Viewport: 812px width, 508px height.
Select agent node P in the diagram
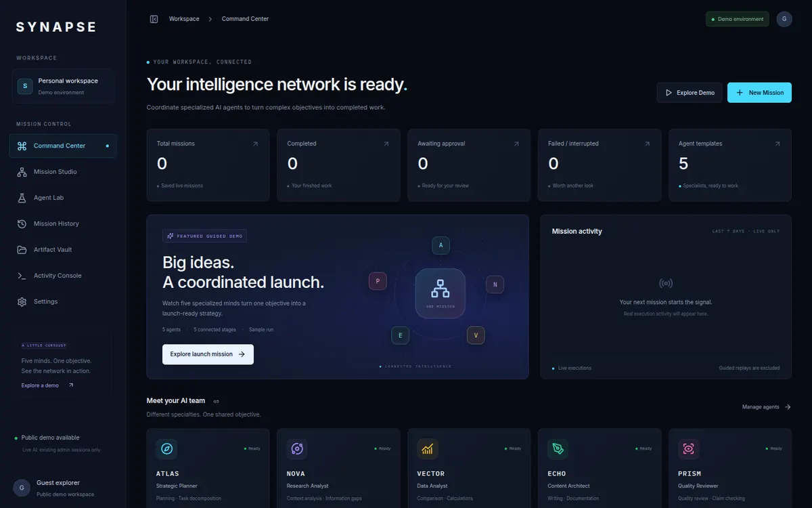tap(378, 281)
